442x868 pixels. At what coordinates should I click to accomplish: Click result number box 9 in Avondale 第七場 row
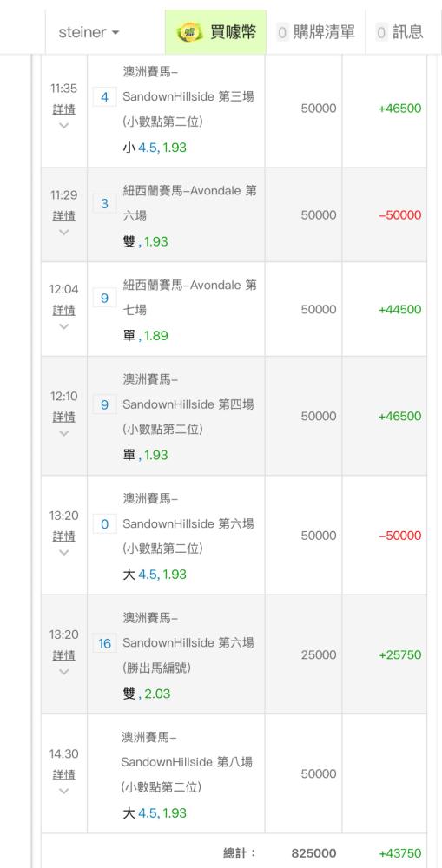pos(105,299)
